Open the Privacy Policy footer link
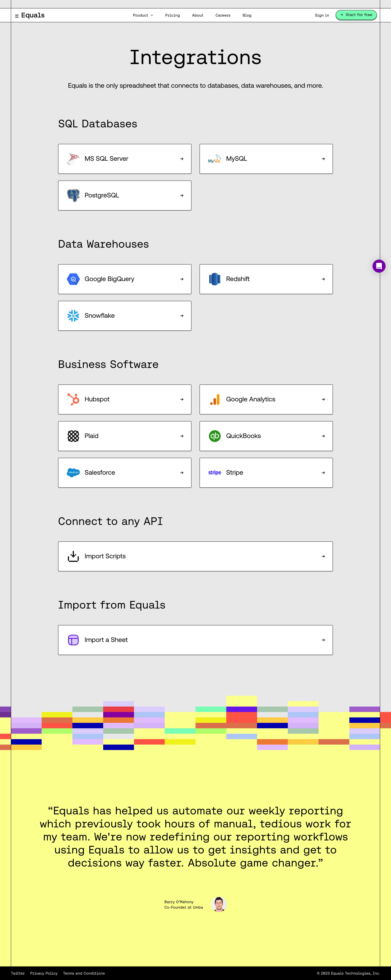This screenshot has height=980, width=391. 44,973
